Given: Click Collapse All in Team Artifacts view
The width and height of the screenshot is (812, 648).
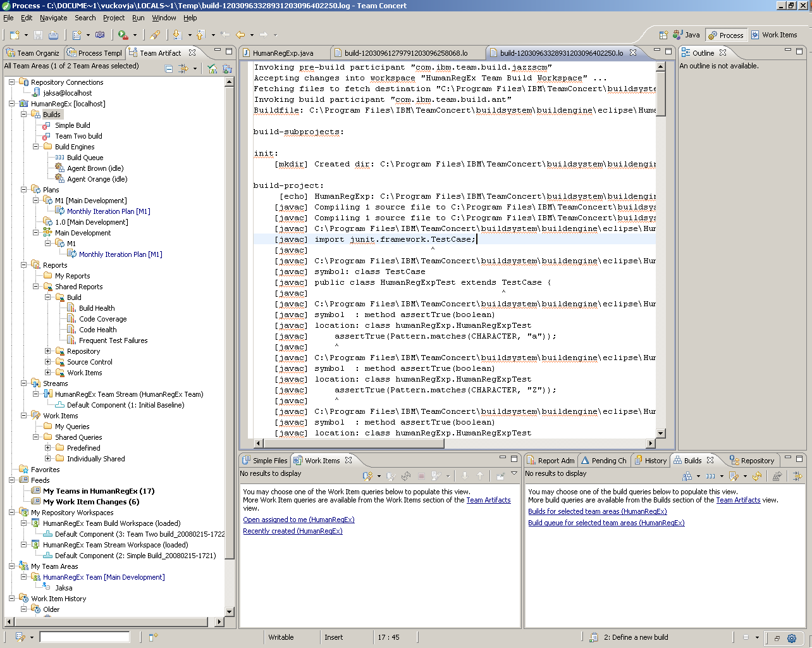Looking at the screenshot, I should 169,68.
